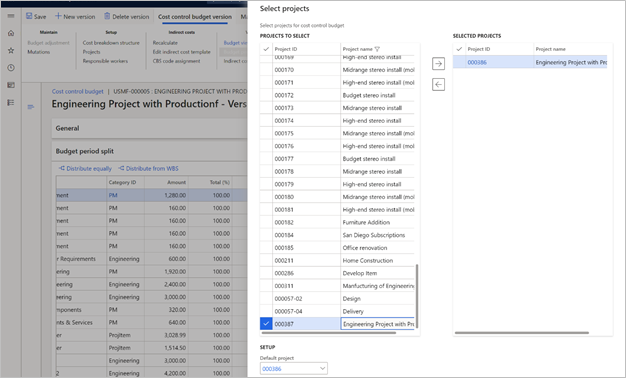Open Recent clock icon in sidebar
Image resolution: width=626 pixels, height=378 pixels.
point(11,68)
